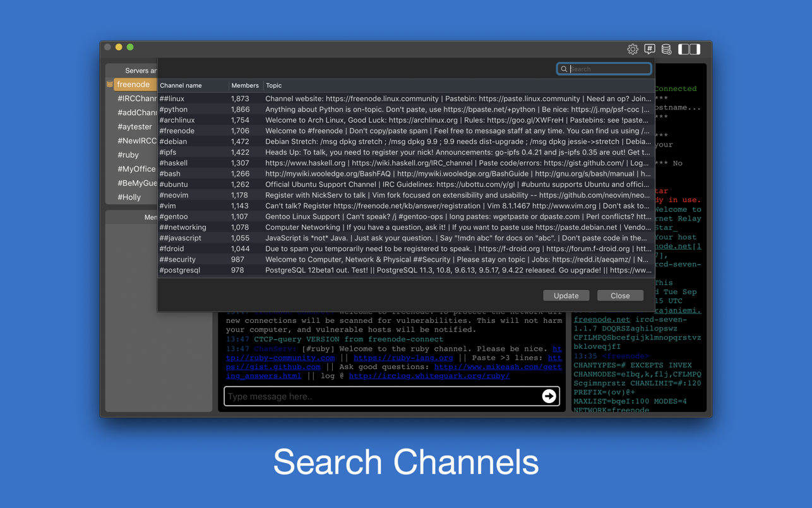Image resolution: width=812 pixels, height=508 pixels.
Task: Open the #MyOffice channel in the sidebar
Action: (136, 169)
